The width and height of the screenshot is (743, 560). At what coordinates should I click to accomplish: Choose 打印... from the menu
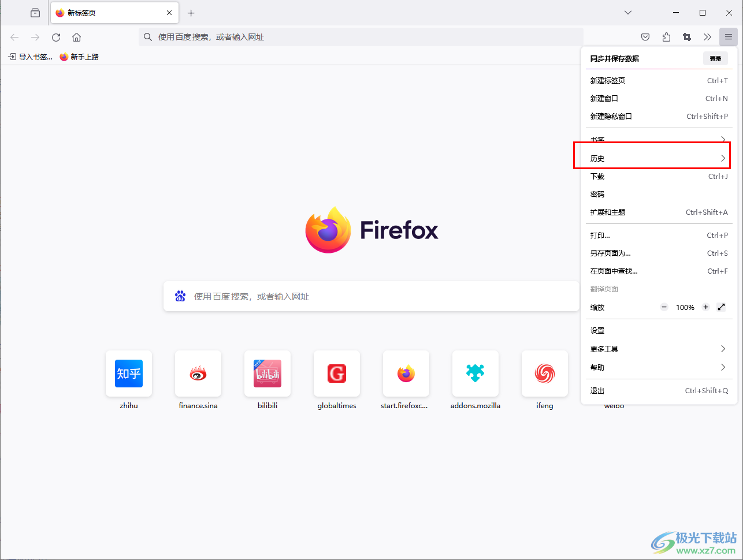pyautogui.click(x=659, y=235)
